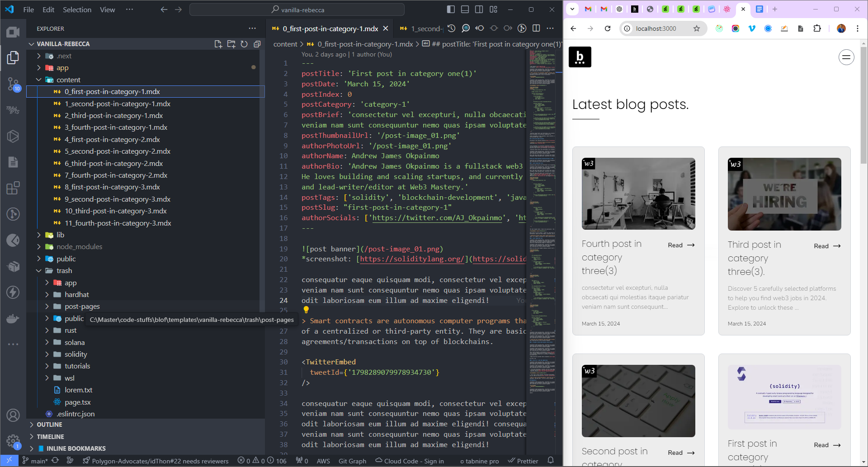Open the Selection menu

(x=77, y=9)
